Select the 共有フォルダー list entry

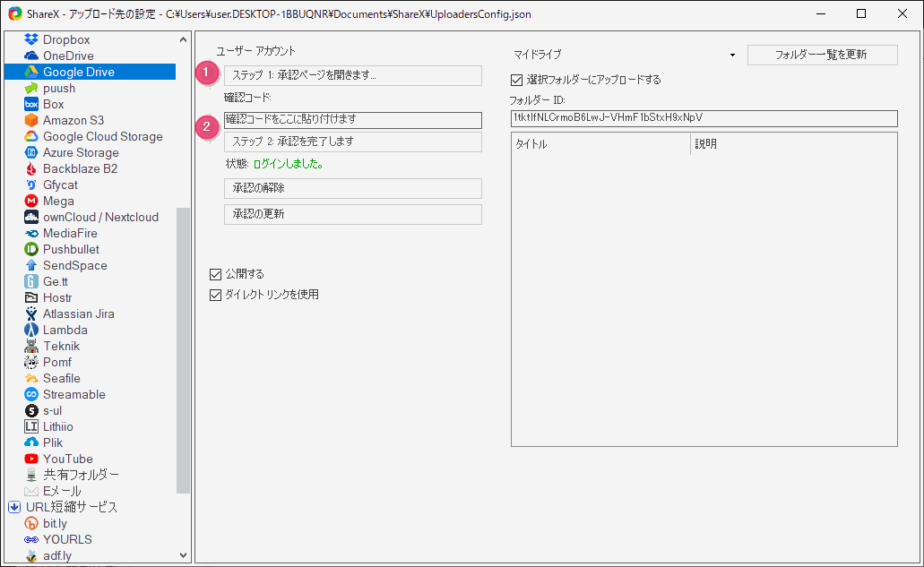tap(81, 475)
